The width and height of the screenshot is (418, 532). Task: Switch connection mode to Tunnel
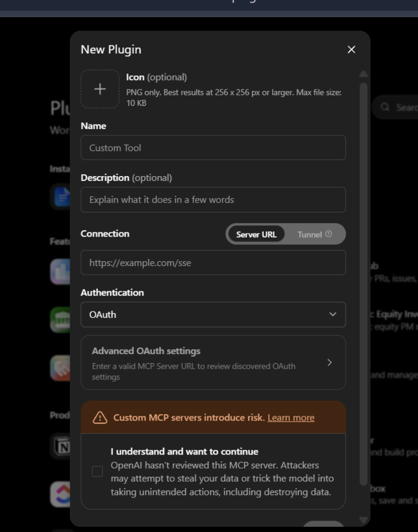(314, 234)
